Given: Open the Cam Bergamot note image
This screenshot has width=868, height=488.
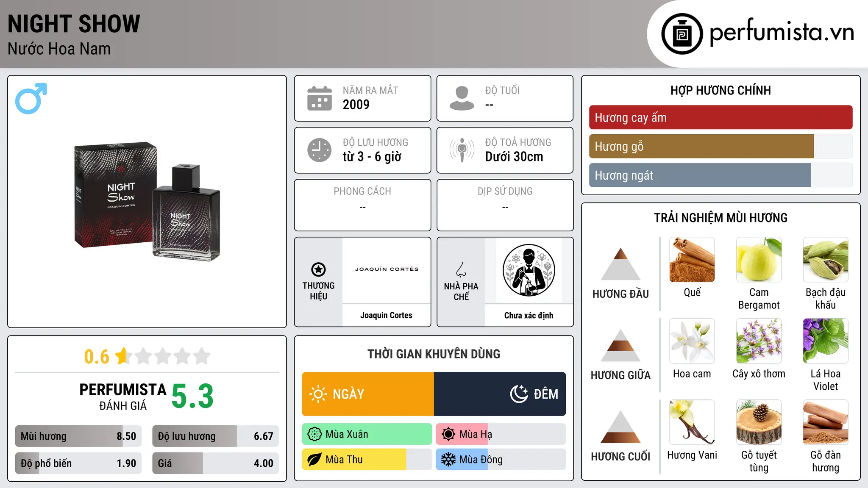Looking at the screenshot, I should point(759,260).
